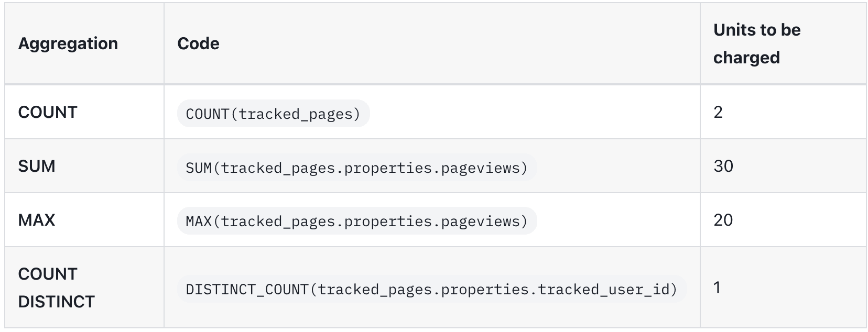Click 'SUM' function name in code snippet
Viewport: 868px width, 332px height.
[x=199, y=168]
